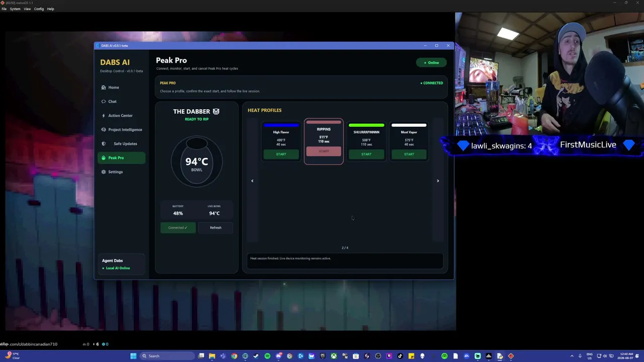Open Sticky Notes from the taskbar
The height and width of the screenshot is (362, 644).
click(x=411, y=356)
